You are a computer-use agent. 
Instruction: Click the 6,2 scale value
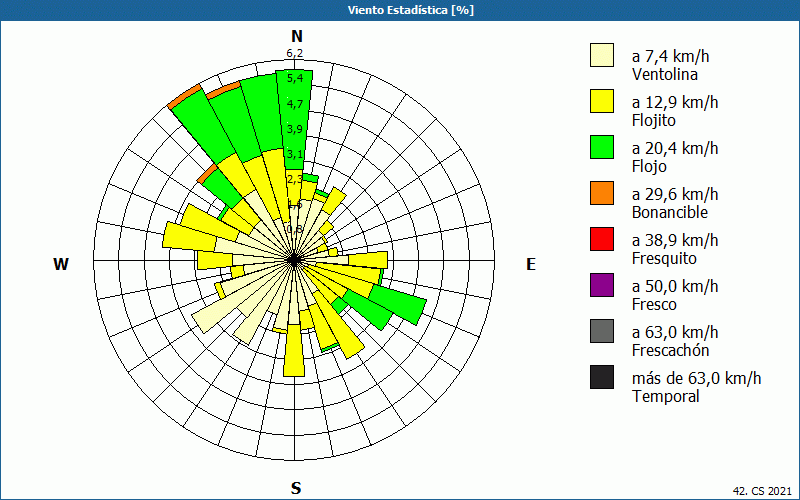[294, 53]
